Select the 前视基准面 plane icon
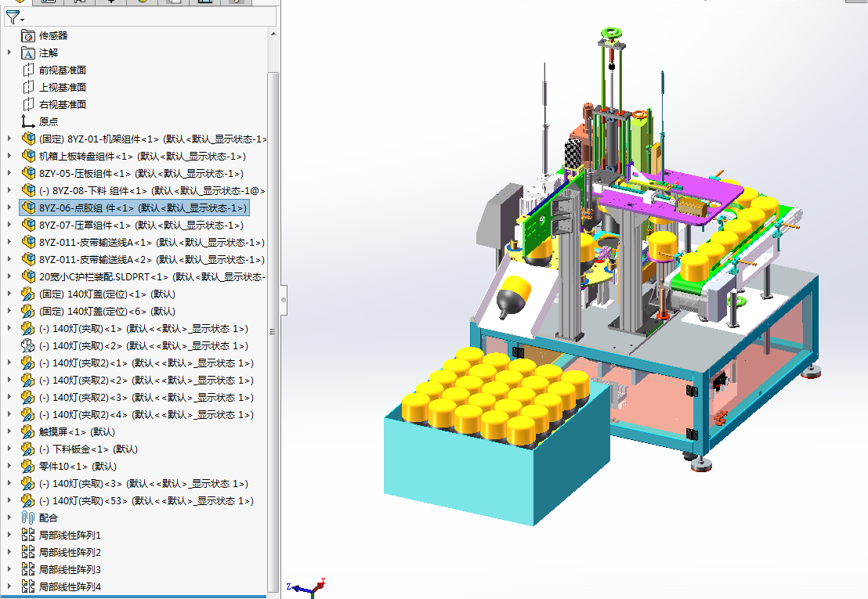 pyautogui.click(x=27, y=70)
